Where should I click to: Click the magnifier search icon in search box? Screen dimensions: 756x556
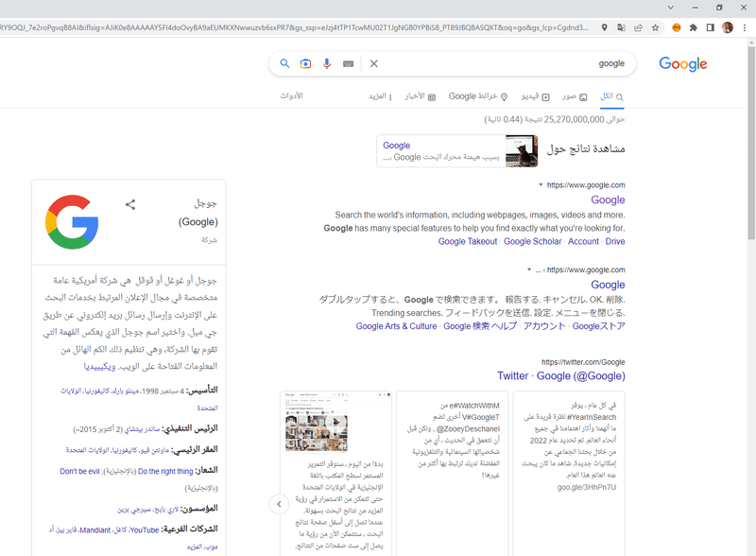pyautogui.click(x=284, y=63)
